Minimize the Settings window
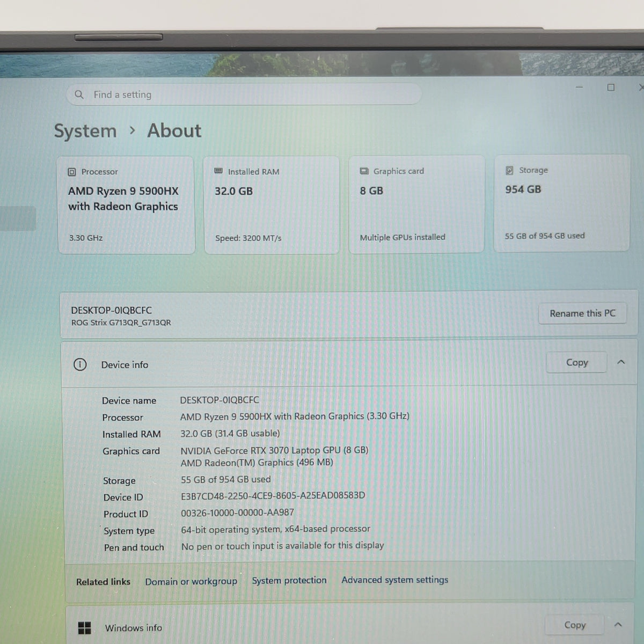644x644 pixels. coord(579,87)
